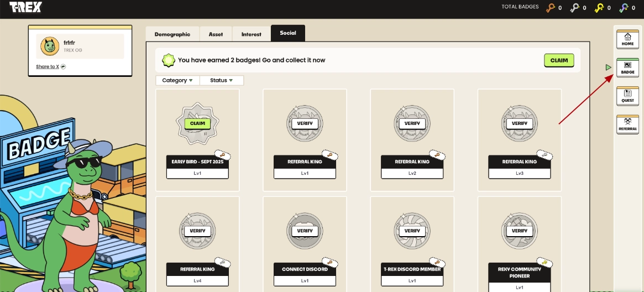Go to the Referral sidebar icon
The width and height of the screenshot is (644, 292).
pyautogui.click(x=627, y=125)
